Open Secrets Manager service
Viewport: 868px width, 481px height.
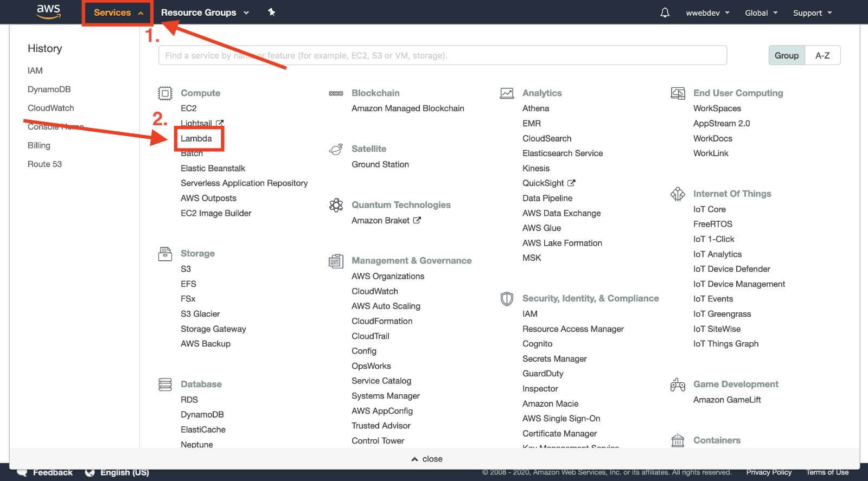pyautogui.click(x=554, y=359)
